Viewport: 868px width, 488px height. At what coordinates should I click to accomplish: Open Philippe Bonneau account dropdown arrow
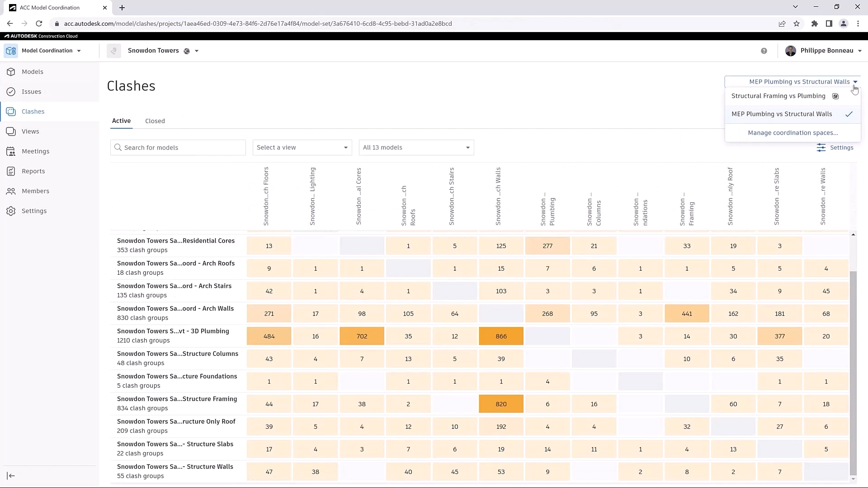[x=860, y=51]
